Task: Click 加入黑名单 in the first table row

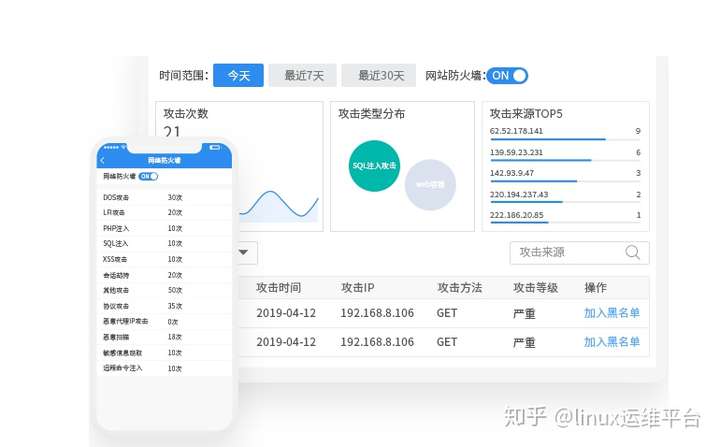Action: click(x=612, y=313)
